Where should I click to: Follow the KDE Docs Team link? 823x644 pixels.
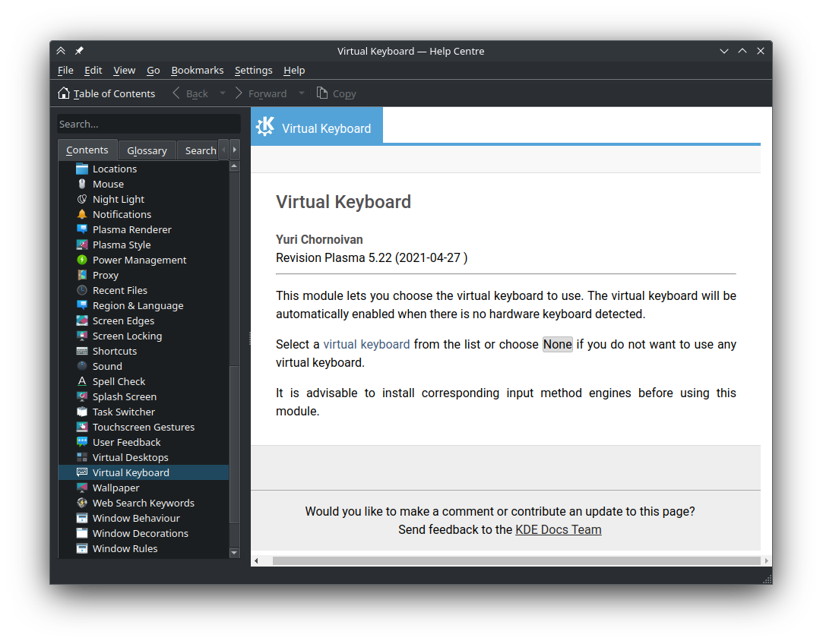[x=558, y=529]
